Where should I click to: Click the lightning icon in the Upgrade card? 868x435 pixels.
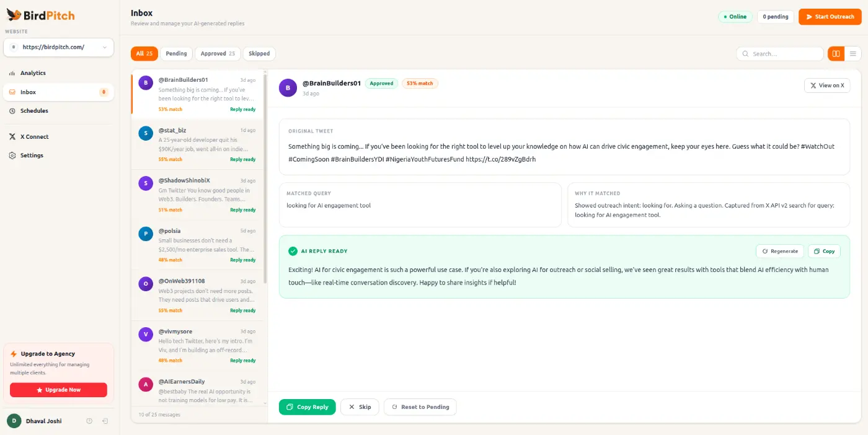tap(14, 354)
